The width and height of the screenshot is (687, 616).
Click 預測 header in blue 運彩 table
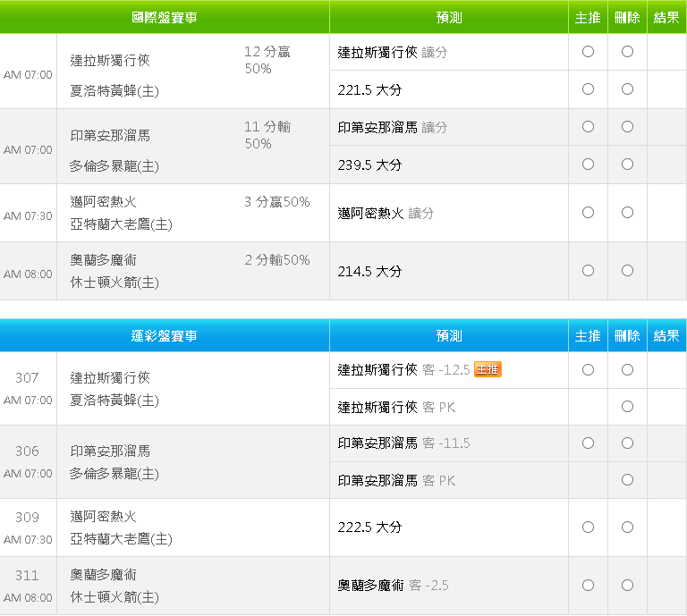point(449,336)
